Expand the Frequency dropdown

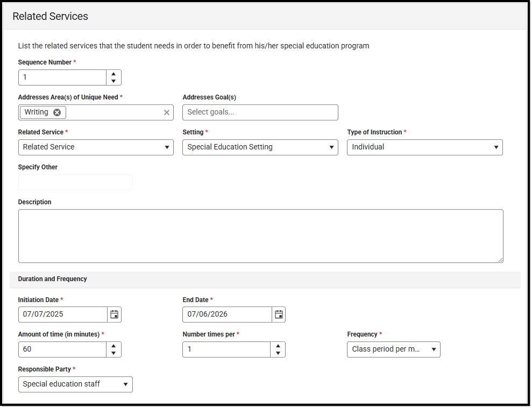pyautogui.click(x=393, y=349)
